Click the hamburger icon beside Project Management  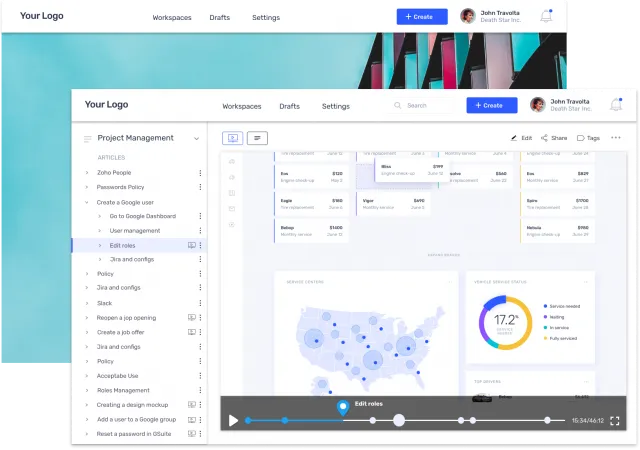(87, 139)
